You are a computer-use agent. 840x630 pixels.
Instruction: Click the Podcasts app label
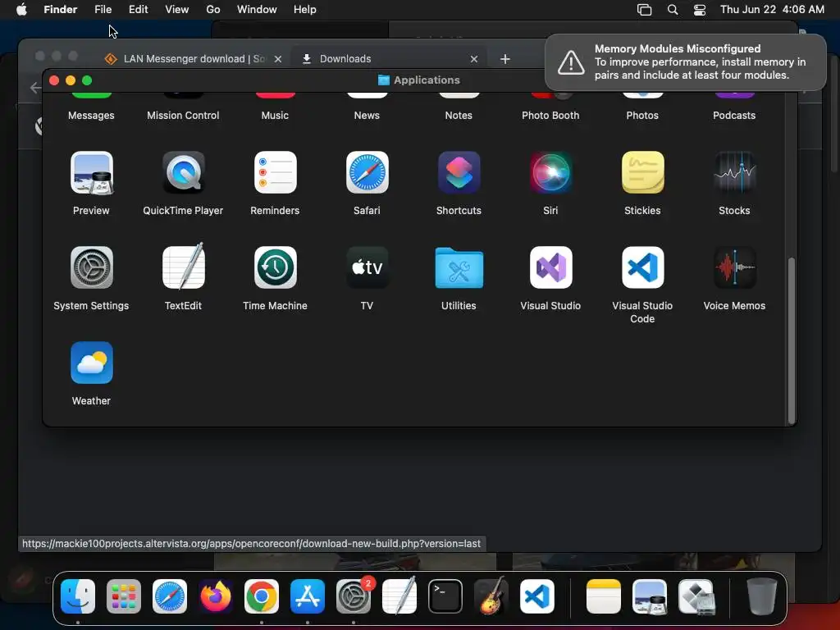pyautogui.click(x=734, y=116)
